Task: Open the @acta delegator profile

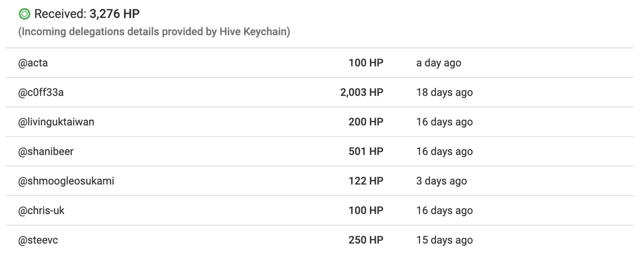Action: click(x=33, y=63)
